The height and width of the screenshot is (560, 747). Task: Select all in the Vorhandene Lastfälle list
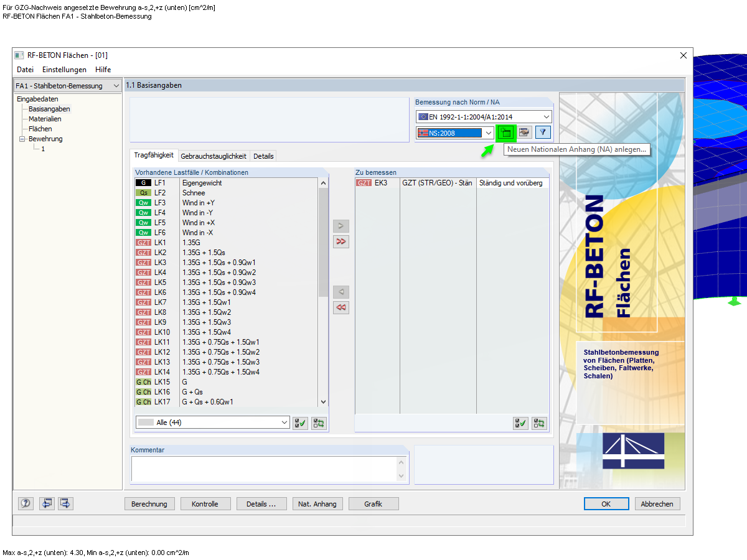(300, 423)
